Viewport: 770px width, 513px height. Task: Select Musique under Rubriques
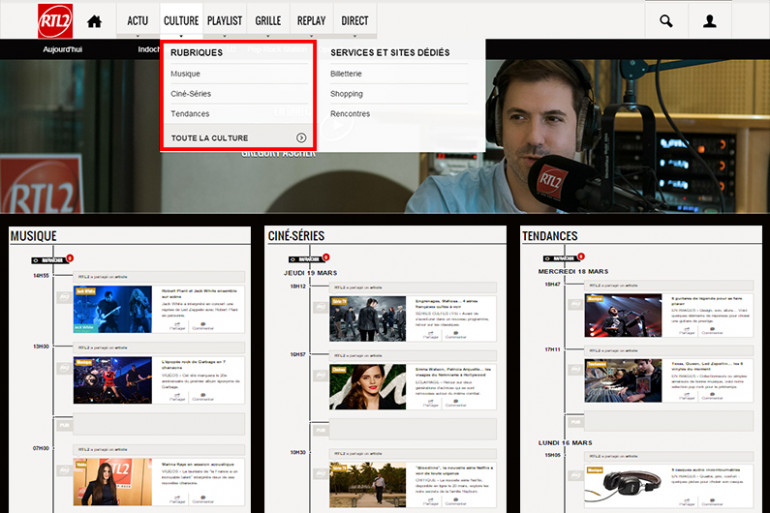pos(186,74)
